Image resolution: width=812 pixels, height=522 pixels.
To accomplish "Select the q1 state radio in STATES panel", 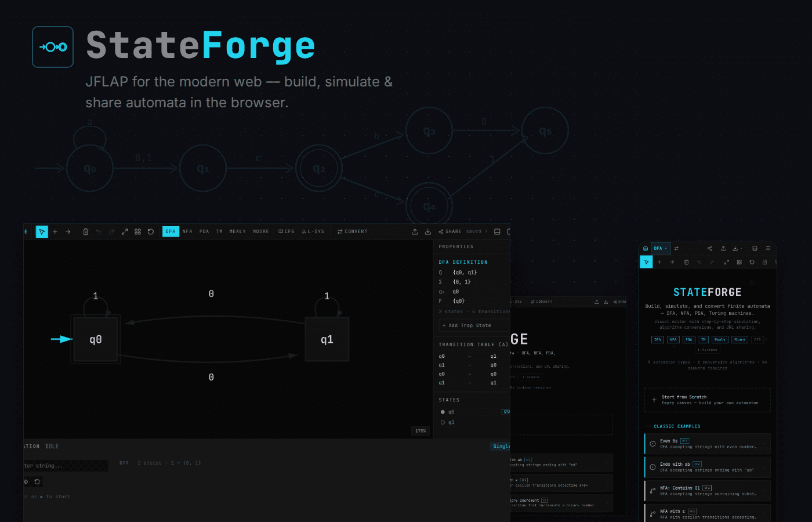I will pyautogui.click(x=442, y=422).
